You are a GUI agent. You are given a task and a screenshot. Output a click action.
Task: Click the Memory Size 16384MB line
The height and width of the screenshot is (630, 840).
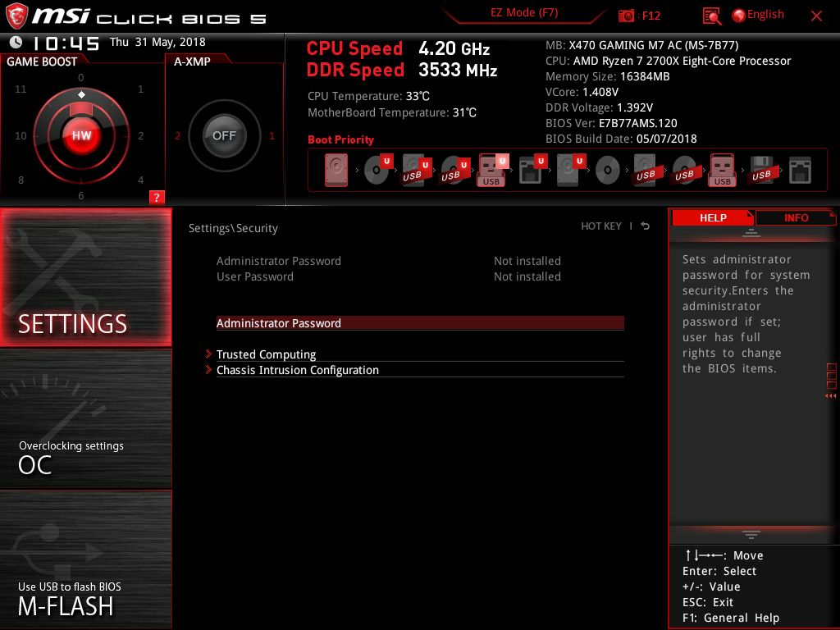(x=608, y=76)
